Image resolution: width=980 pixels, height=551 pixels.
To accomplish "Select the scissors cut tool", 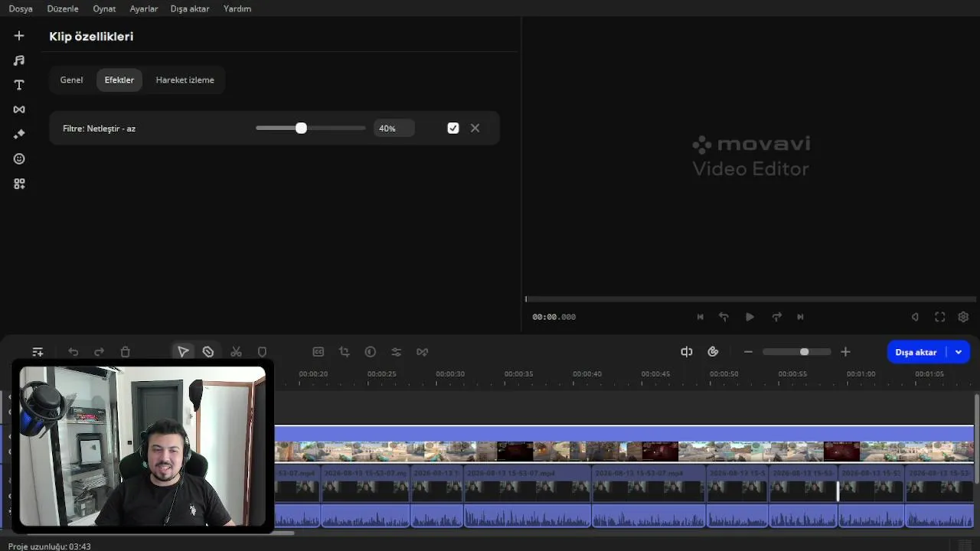I will tap(236, 352).
